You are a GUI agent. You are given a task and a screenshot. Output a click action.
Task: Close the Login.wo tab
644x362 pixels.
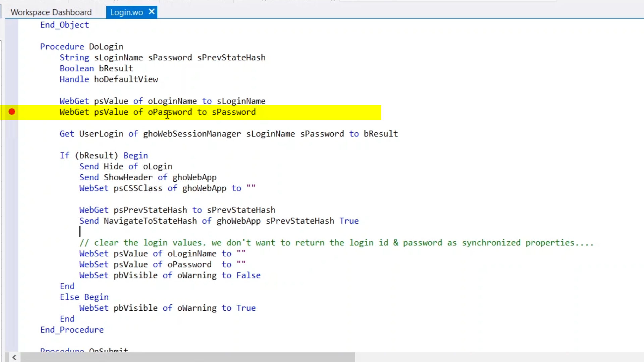pos(152,12)
